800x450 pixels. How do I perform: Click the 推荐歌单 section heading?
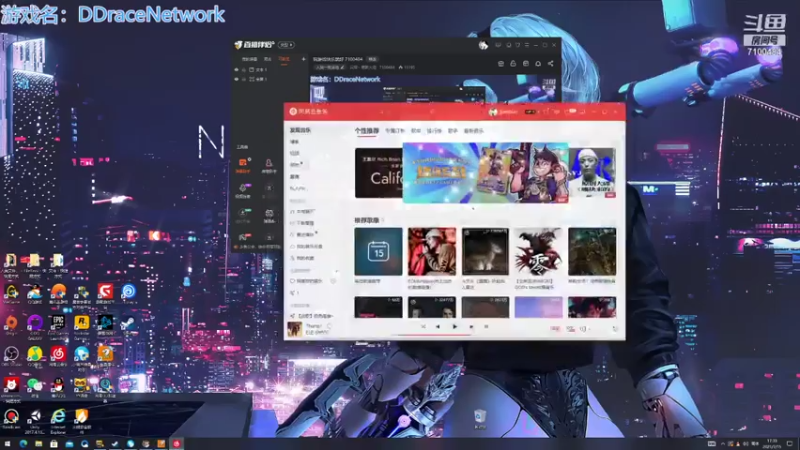(x=367, y=220)
